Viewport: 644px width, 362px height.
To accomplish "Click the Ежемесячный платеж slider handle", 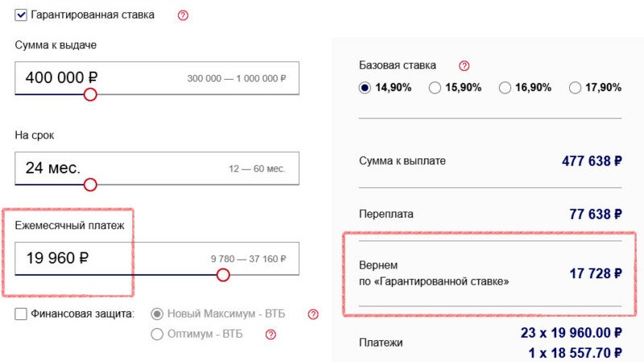I will (223, 275).
